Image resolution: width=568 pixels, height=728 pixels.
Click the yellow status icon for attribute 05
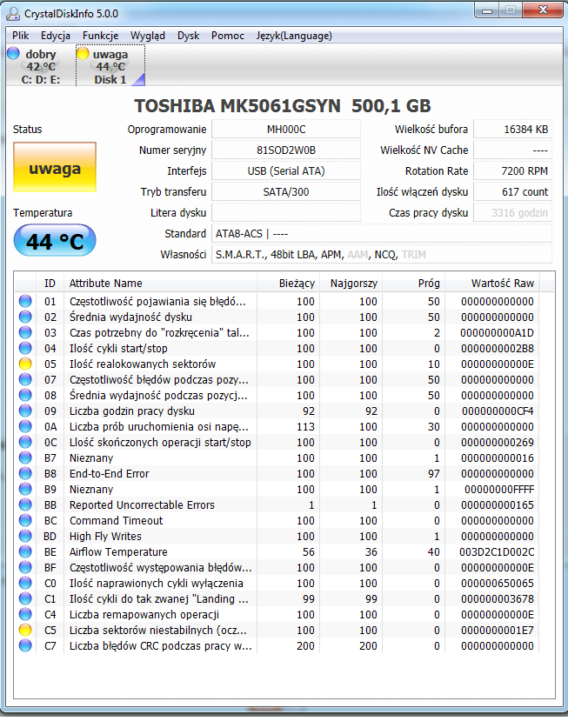pos(25,364)
